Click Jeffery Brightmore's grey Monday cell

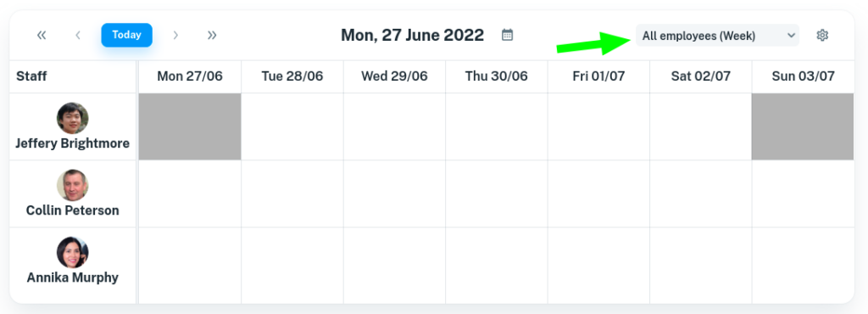[x=190, y=126]
